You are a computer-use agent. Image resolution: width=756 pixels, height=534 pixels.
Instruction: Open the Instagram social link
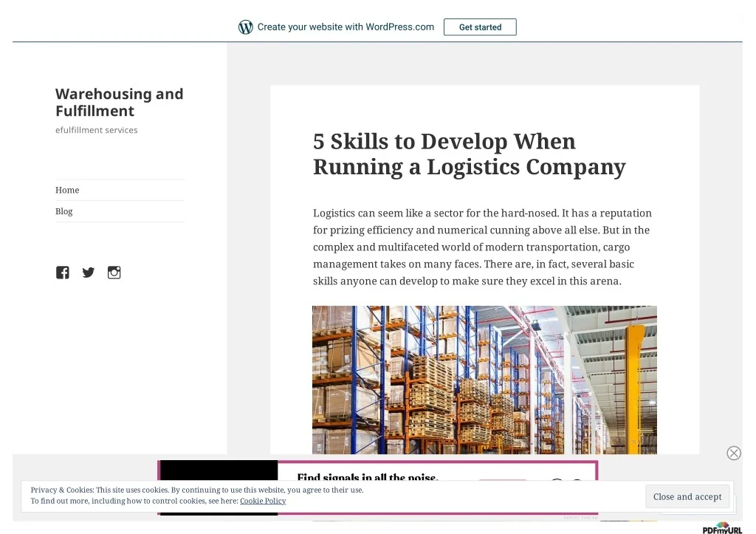[x=114, y=273]
